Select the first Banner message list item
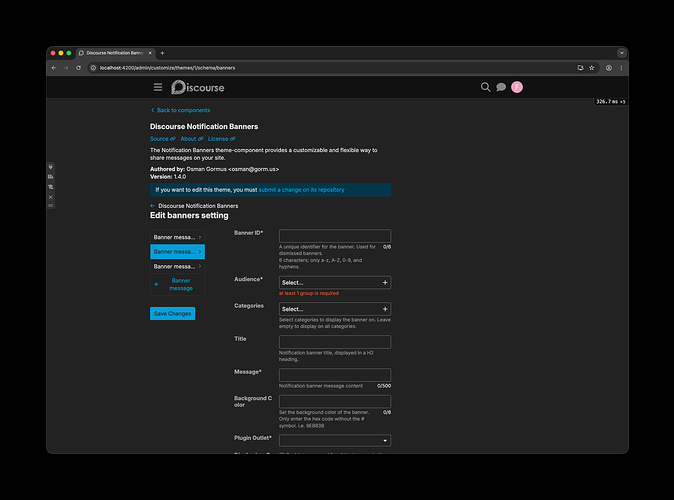This screenshot has width=674, height=500. tap(178, 237)
